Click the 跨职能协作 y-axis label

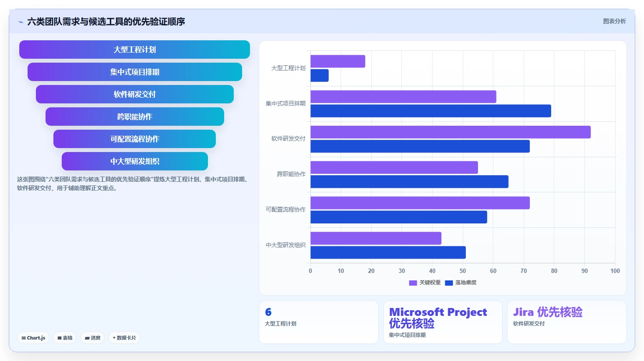click(x=291, y=174)
